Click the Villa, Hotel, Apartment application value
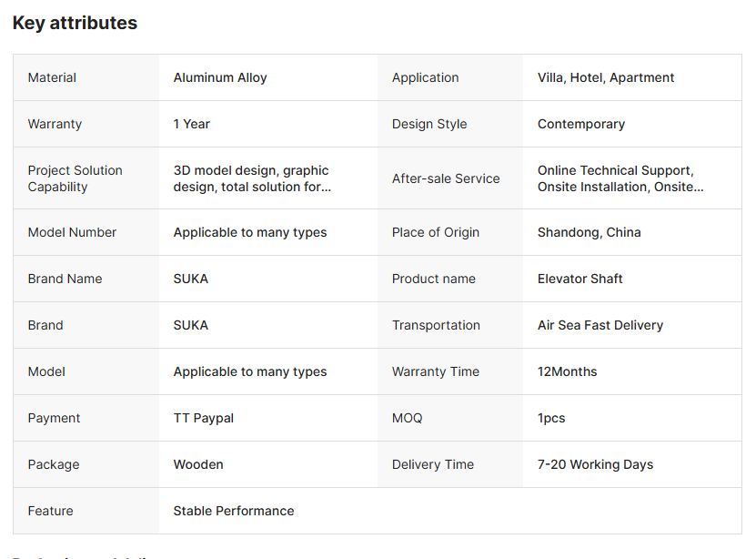Image resolution: width=756 pixels, height=559 pixels. 606,77
